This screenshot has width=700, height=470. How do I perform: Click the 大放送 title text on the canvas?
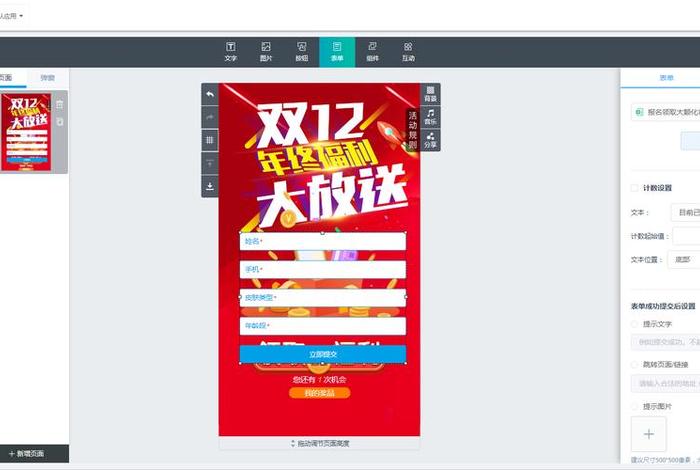pyautogui.click(x=333, y=198)
